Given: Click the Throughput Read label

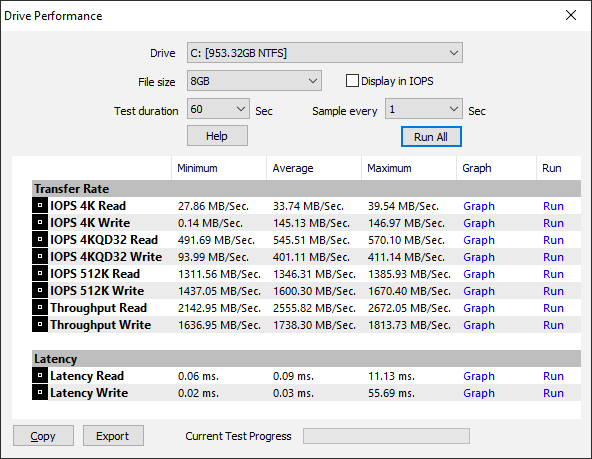Looking at the screenshot, I should tap(99, 308).
